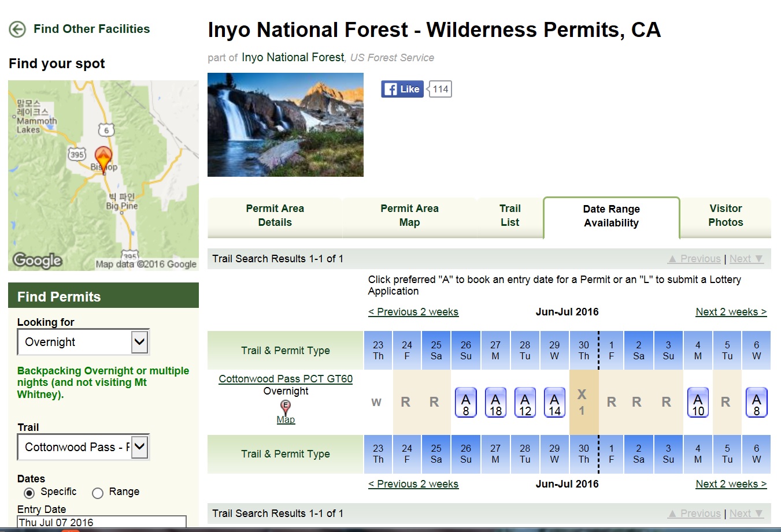Image resolution: width=781 pixels, height=532 pixels.
Task: Click the R cell for Friday 24
Action: (406, 403)
